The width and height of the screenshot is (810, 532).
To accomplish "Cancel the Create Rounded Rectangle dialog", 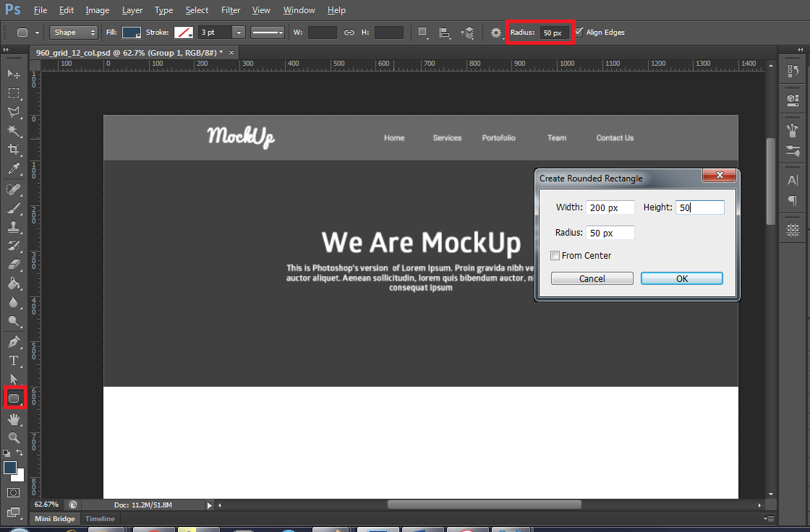I will (592, 278).
